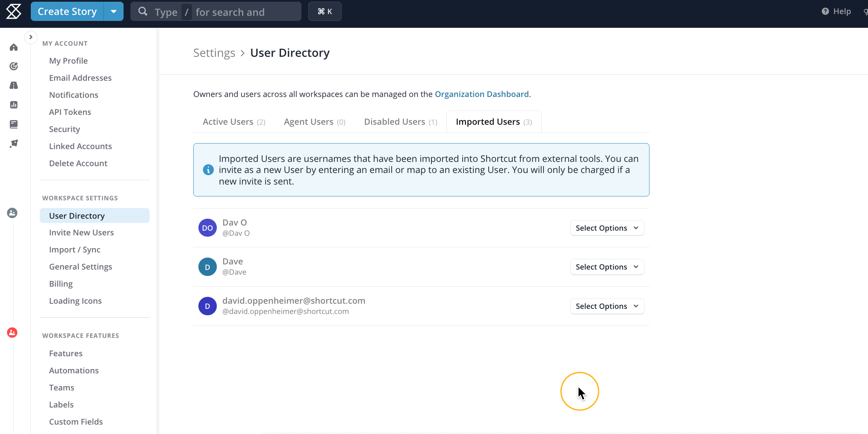
Task: Open Linked Accounts settings
Action: (80, 146)
